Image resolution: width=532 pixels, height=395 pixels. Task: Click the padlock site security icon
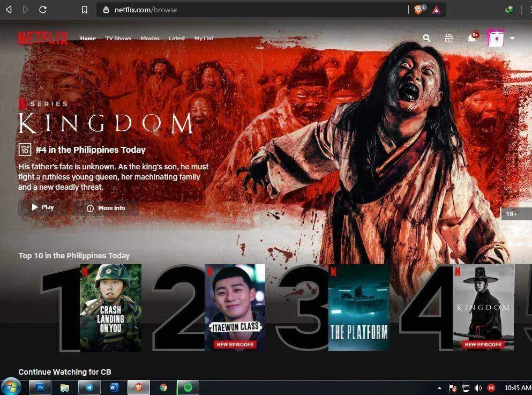coord(106,10)
